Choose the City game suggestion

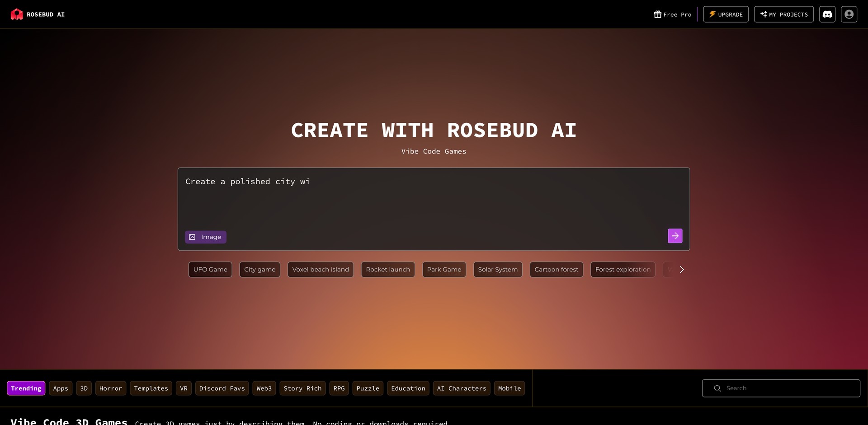click(259, 270)
